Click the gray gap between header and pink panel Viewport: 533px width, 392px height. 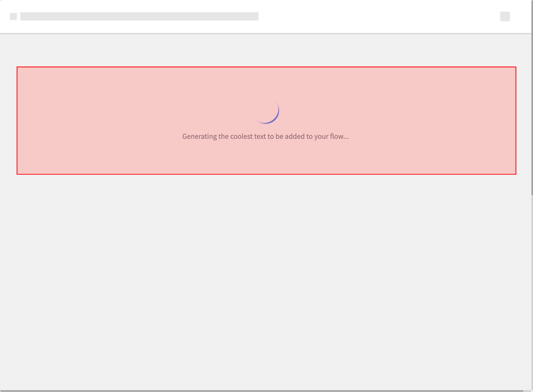tap(266, 50)
